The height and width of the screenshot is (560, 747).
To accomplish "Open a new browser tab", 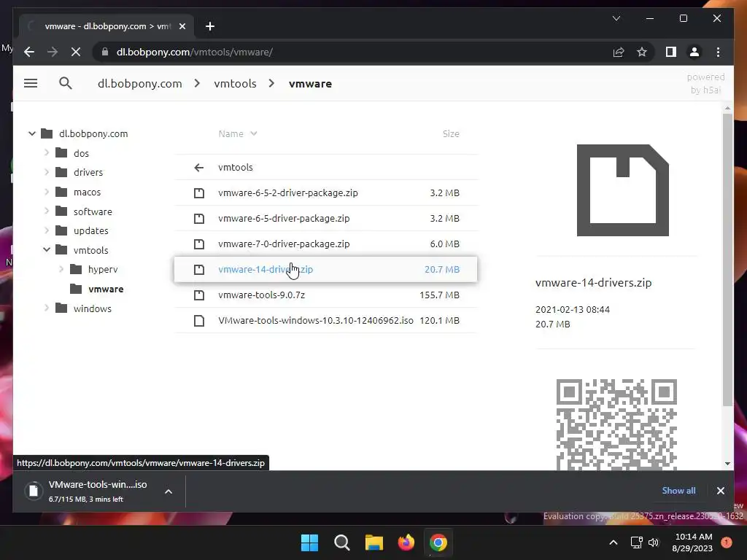I will [x=210, y=26].
